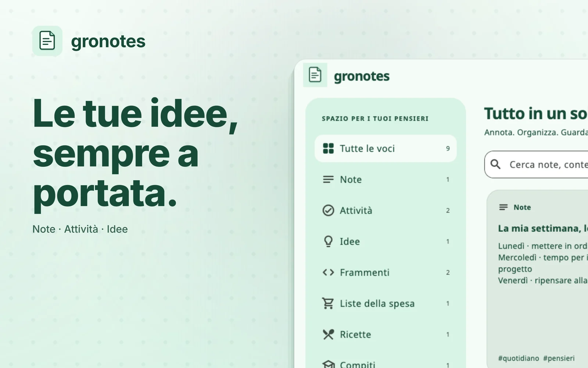This screenshot has width=588, height=368.
Task: Click the Attività checkmark circle icon
Action: point(328,210)
